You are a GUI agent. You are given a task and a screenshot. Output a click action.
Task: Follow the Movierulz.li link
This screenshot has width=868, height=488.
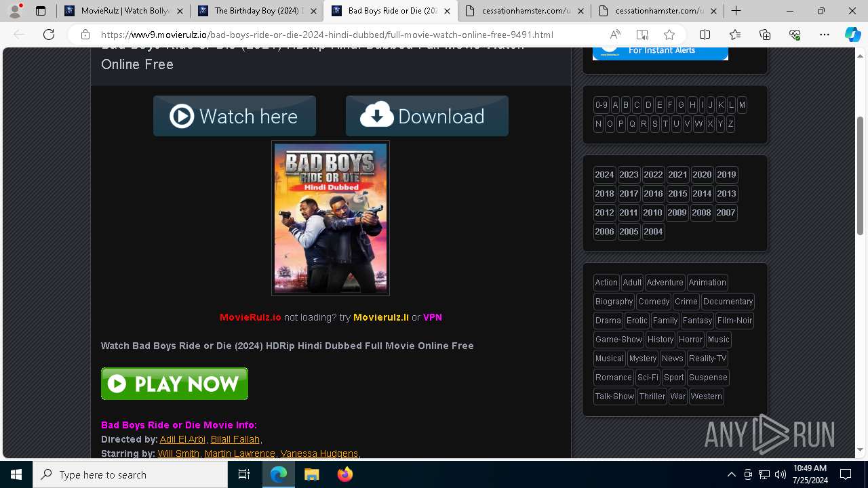tap(381, 317)
